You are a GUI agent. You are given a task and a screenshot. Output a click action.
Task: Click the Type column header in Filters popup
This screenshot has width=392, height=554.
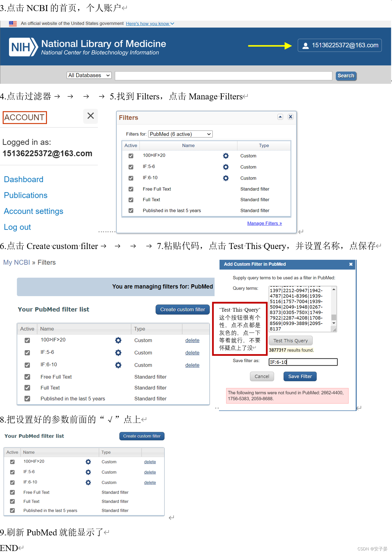pyautogui.click(x=264, y=145)
